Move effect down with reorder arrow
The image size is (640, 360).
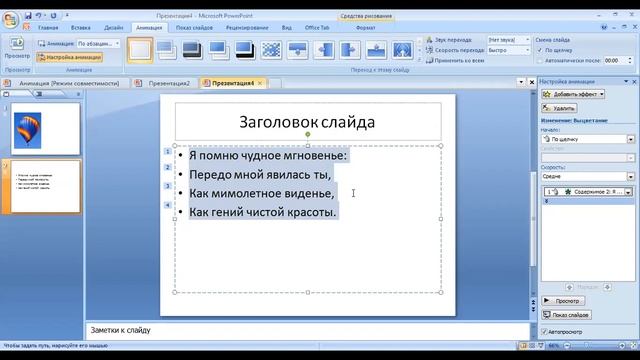607,287
